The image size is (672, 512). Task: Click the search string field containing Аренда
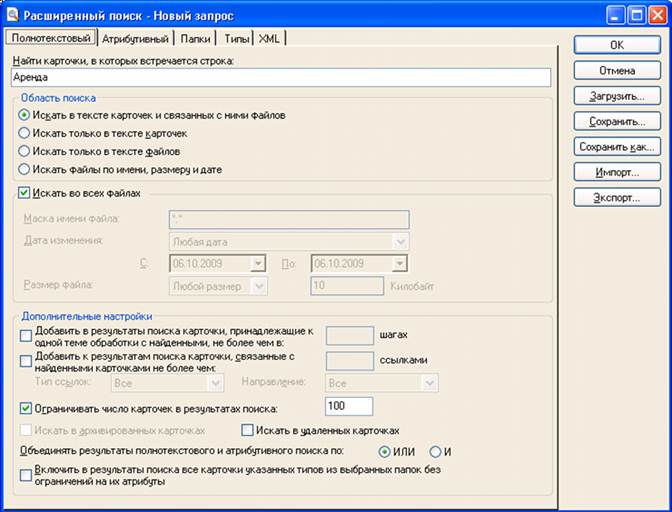[281, 78]
